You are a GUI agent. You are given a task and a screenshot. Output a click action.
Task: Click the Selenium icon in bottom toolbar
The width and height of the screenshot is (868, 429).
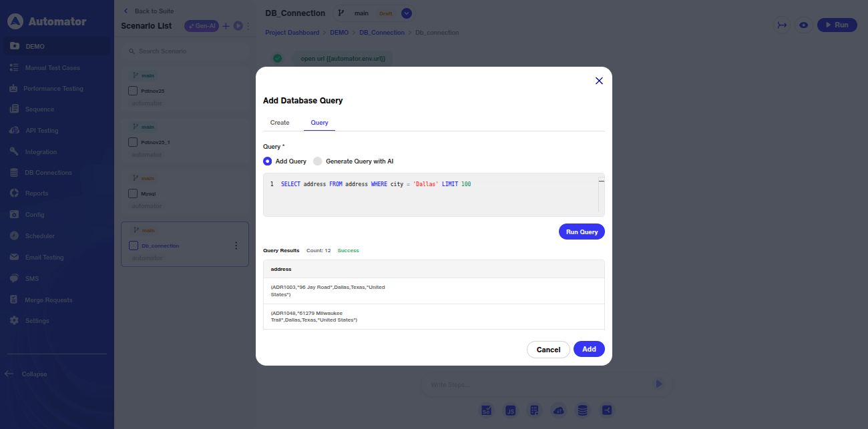click(x=487, y=410)
